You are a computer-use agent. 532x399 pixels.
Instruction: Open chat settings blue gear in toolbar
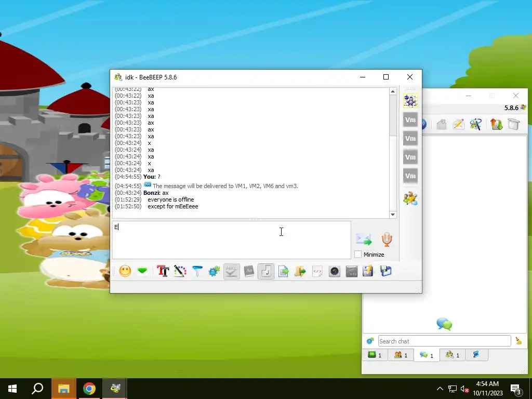point(214,271)
